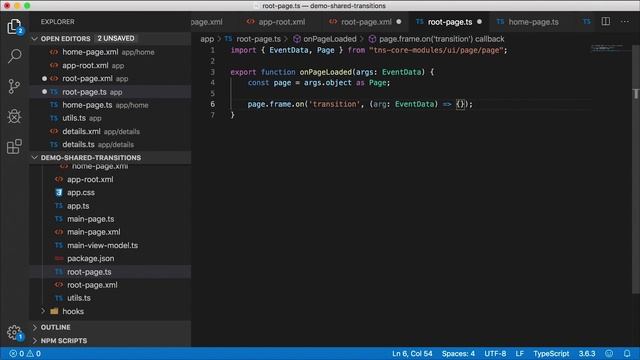Change language mode TypeScript

(551, 353)
